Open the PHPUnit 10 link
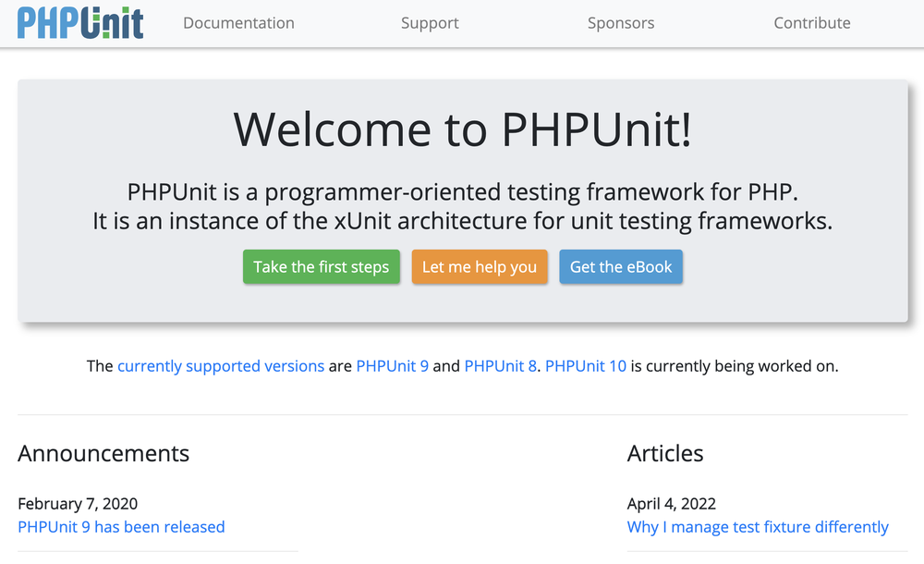924x564 pixels. [x=586, y=366]
